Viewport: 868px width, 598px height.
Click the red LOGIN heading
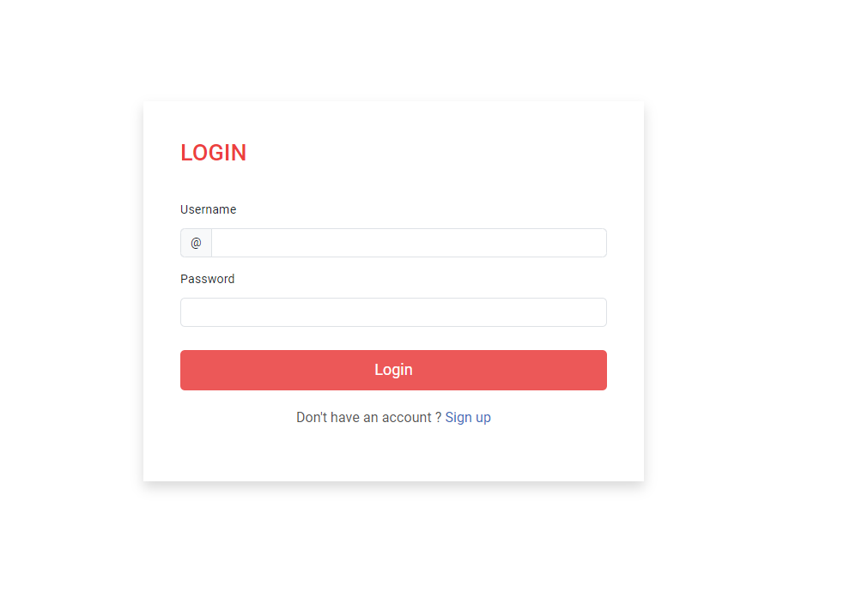coord(213,153)
